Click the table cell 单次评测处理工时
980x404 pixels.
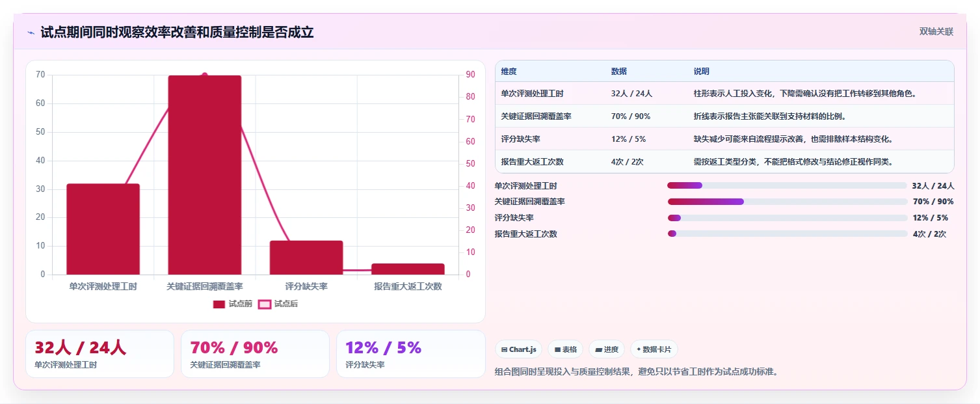click(532, 94)
